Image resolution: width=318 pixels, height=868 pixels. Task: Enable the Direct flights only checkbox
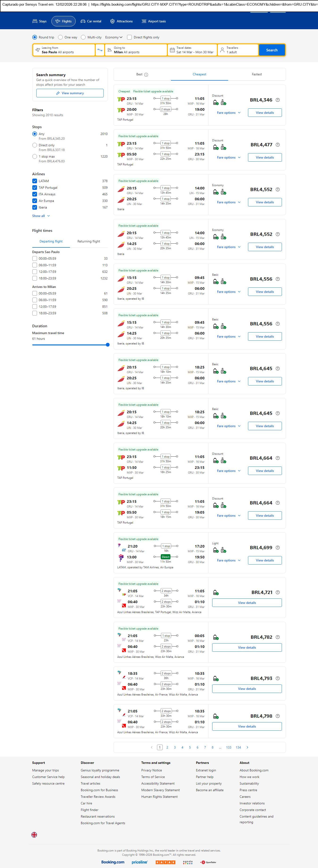129,37
